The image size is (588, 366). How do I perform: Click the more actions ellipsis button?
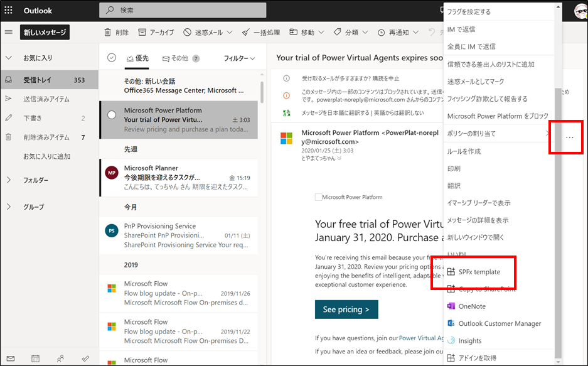pos(570,137)
